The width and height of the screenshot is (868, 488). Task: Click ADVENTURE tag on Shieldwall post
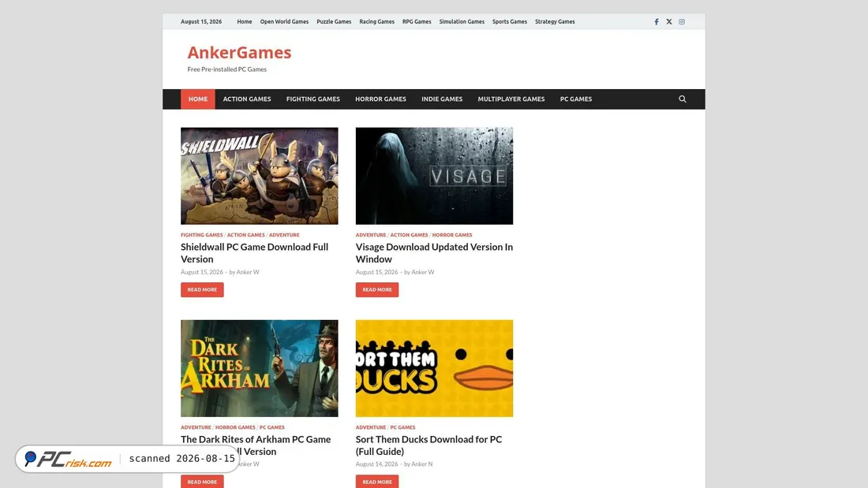284,235
